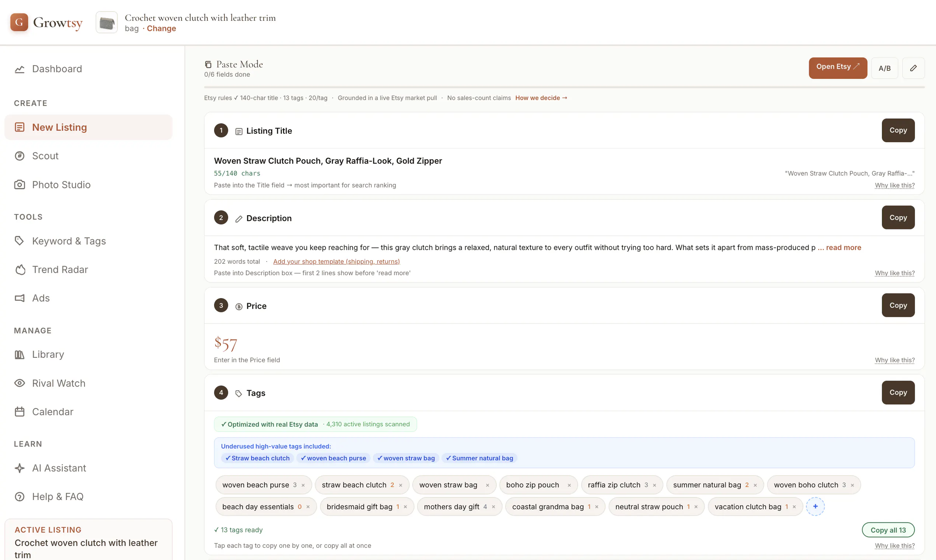Click the Calendar icon in sidebar

point(20,412)
